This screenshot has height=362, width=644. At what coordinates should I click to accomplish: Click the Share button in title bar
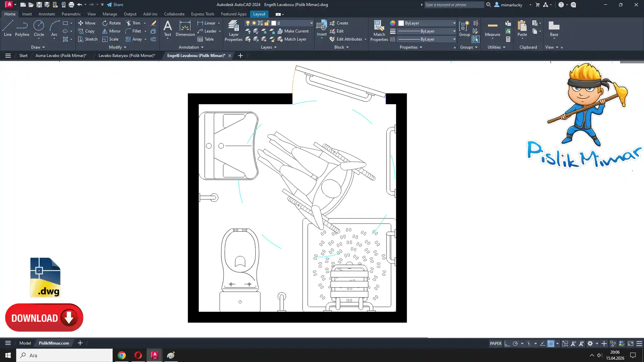[115, 5]
